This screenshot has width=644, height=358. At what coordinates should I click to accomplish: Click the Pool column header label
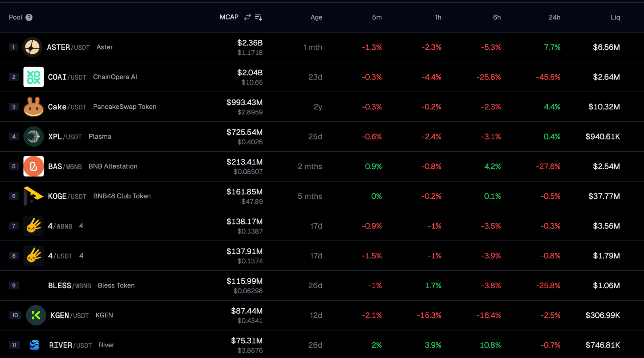coord(15,17)
